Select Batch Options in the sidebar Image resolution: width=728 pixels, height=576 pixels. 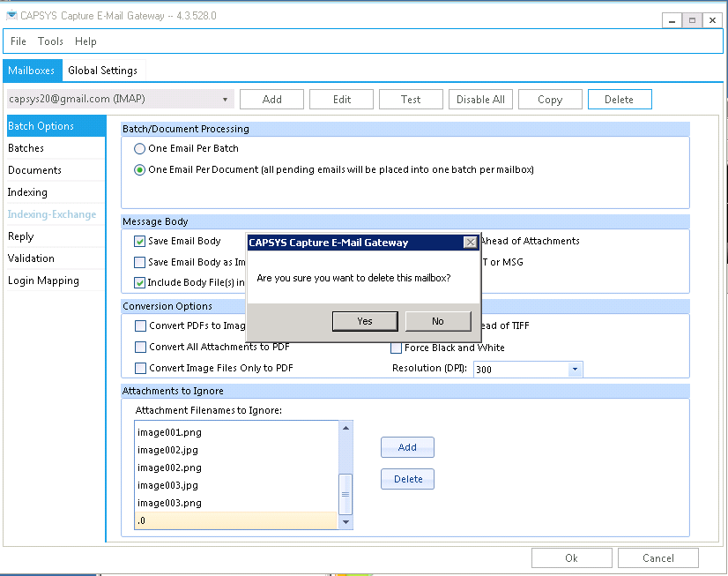pos(56,126)
